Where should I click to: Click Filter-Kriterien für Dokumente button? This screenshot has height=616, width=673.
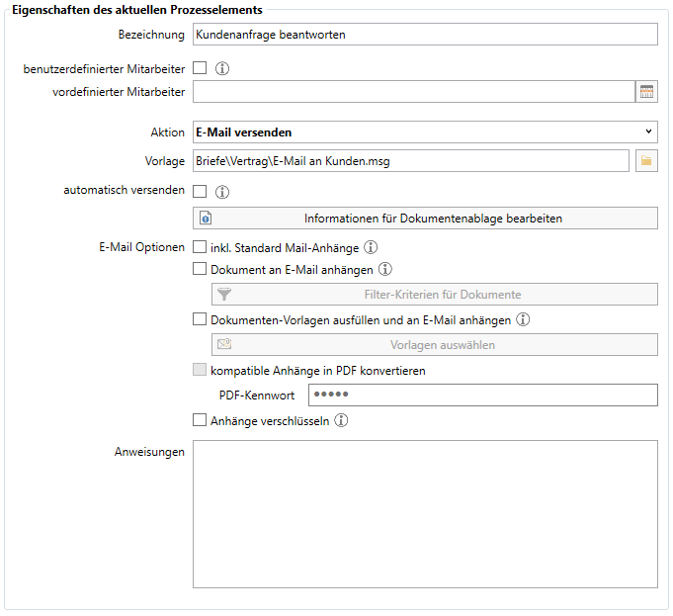(x=435, y=295)
